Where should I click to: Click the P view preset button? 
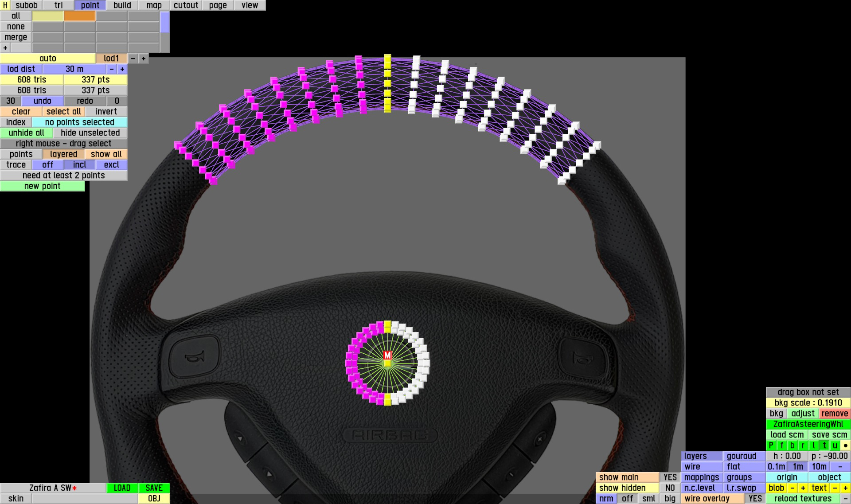coord(771,445)
